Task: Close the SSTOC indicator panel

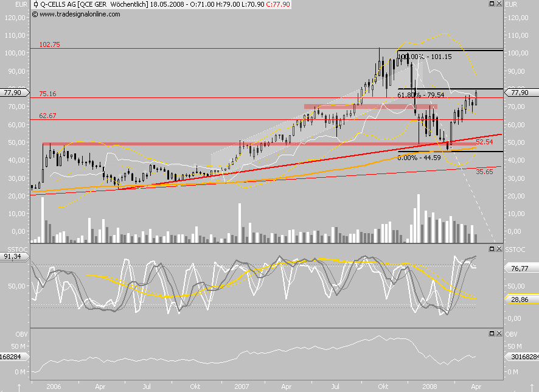Action: [x=499, y=248]
